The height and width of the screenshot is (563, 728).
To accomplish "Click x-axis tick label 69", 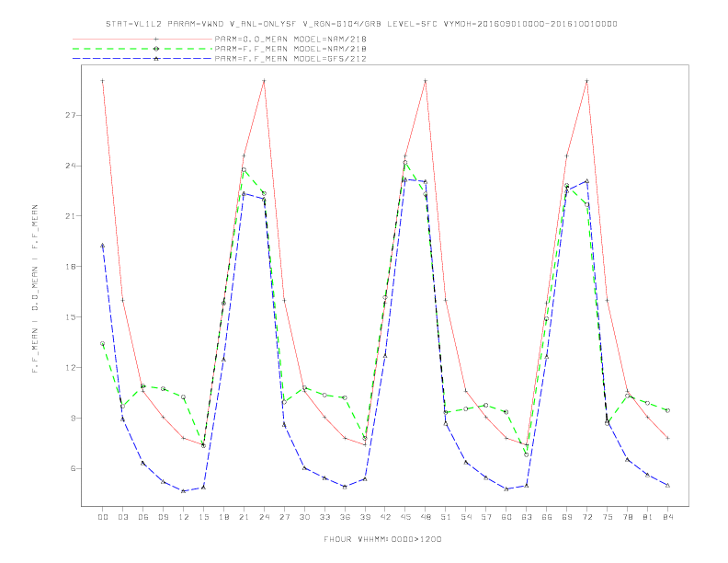I will point(567,517).
